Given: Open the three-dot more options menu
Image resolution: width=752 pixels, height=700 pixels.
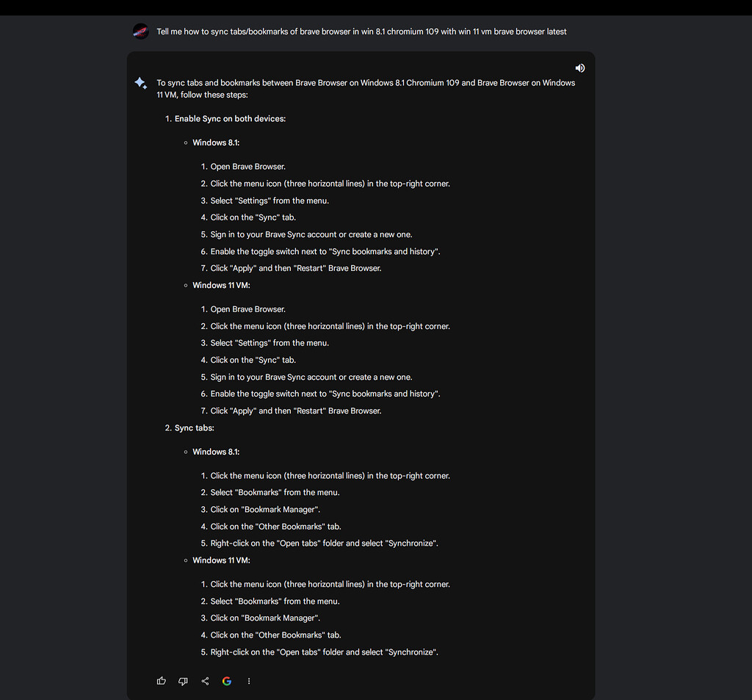Looking at the screenshot, I should coord(248,681).
